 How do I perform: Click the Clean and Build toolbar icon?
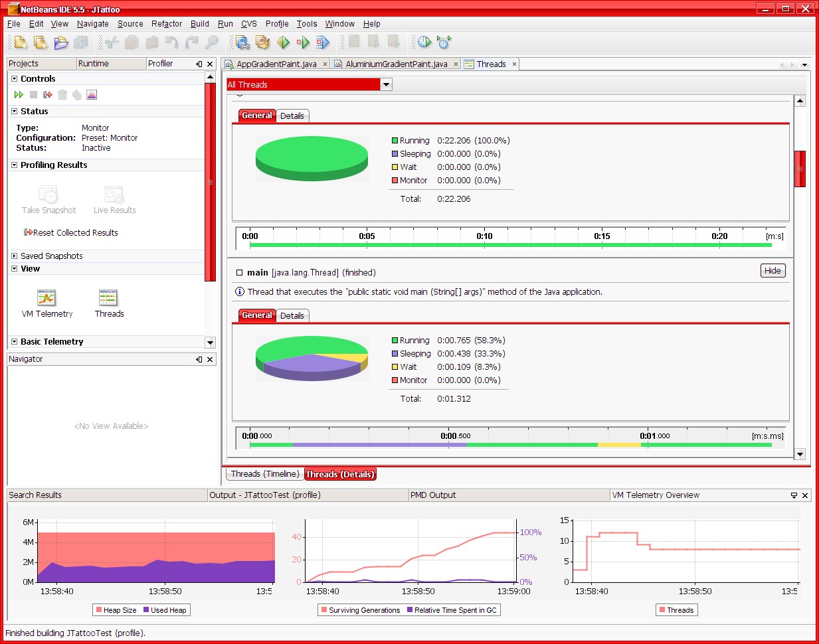pyautogui.click(x=263, y=42)
